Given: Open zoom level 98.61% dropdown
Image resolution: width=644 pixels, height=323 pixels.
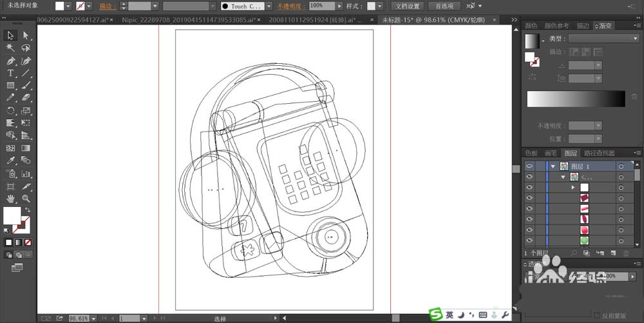Looking at the screenshot, I should click(x=94, y=318).
